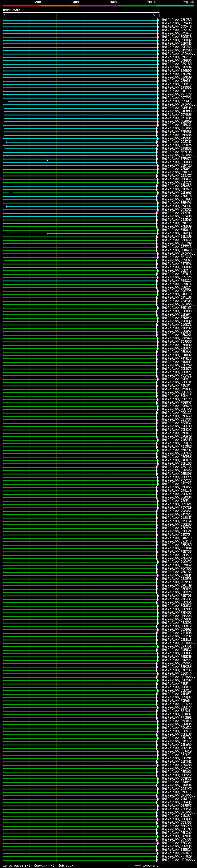
Task: Select the UniRef100_B9SN32 label
Action: (x=177, y=149)
